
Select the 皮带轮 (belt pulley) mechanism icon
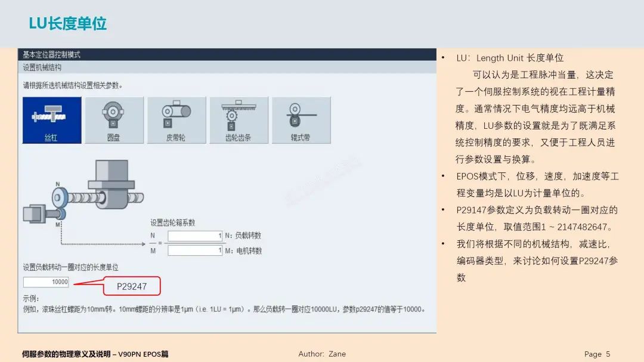pos(177,119)
